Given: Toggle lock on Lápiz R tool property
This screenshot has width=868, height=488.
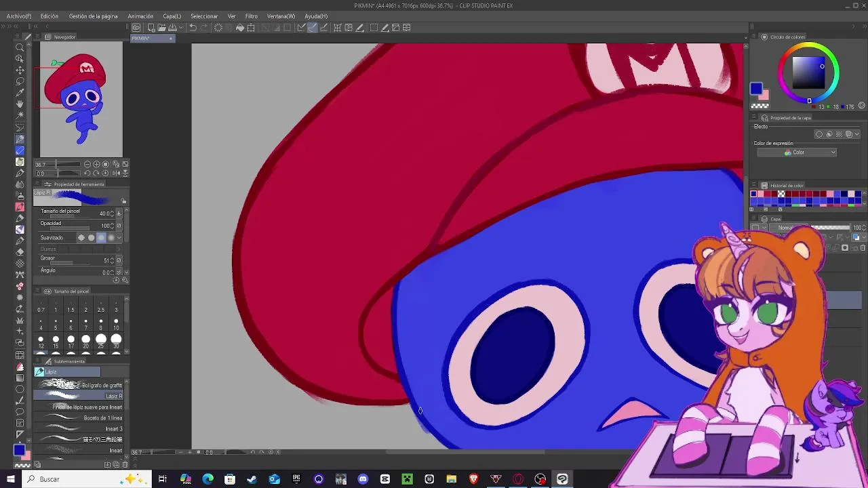Looking at the screenshot, I should point(123,201).
